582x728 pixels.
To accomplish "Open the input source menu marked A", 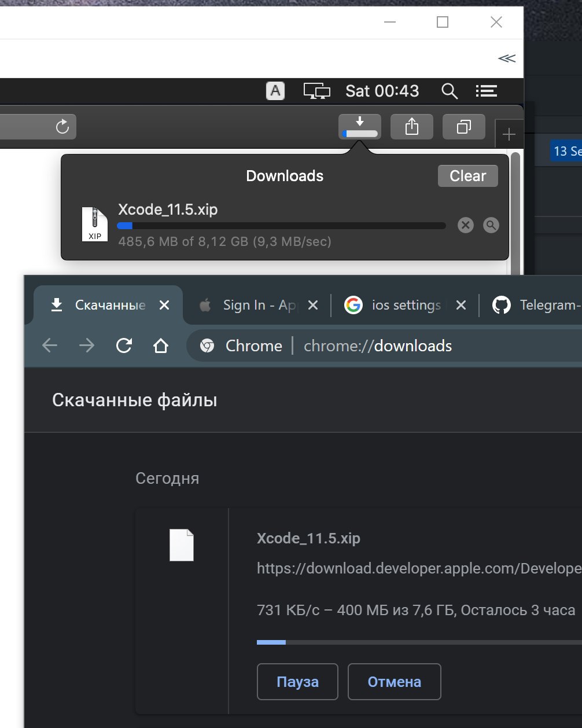I will coord(275,91).
